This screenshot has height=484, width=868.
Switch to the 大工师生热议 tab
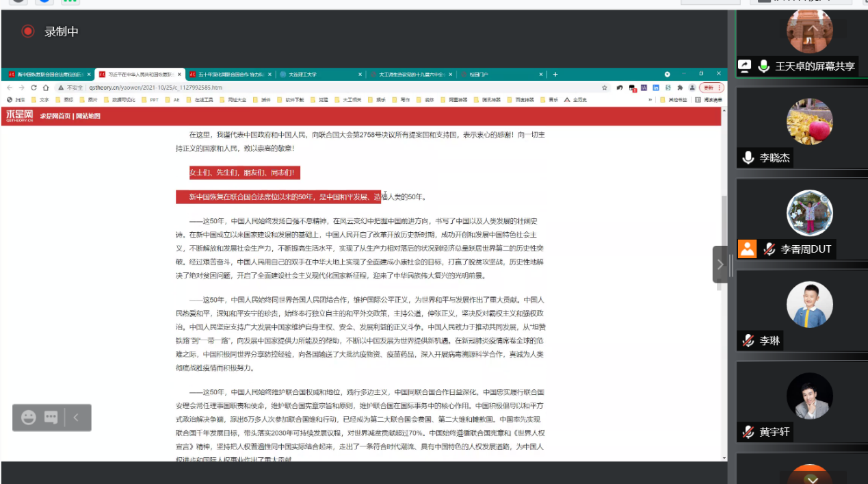412,74
